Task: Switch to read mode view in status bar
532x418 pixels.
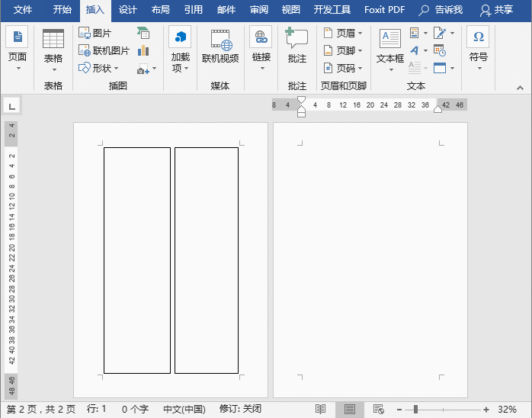Action: tap(321, 410)
